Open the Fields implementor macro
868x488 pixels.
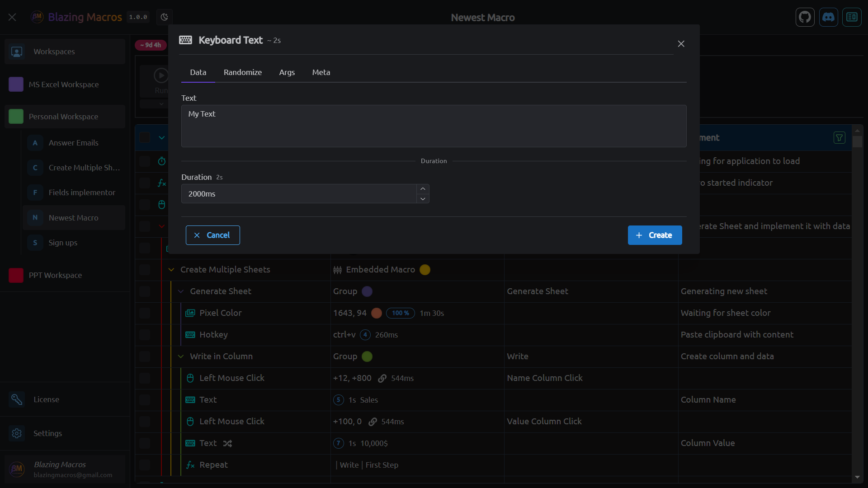click(74, 192)
